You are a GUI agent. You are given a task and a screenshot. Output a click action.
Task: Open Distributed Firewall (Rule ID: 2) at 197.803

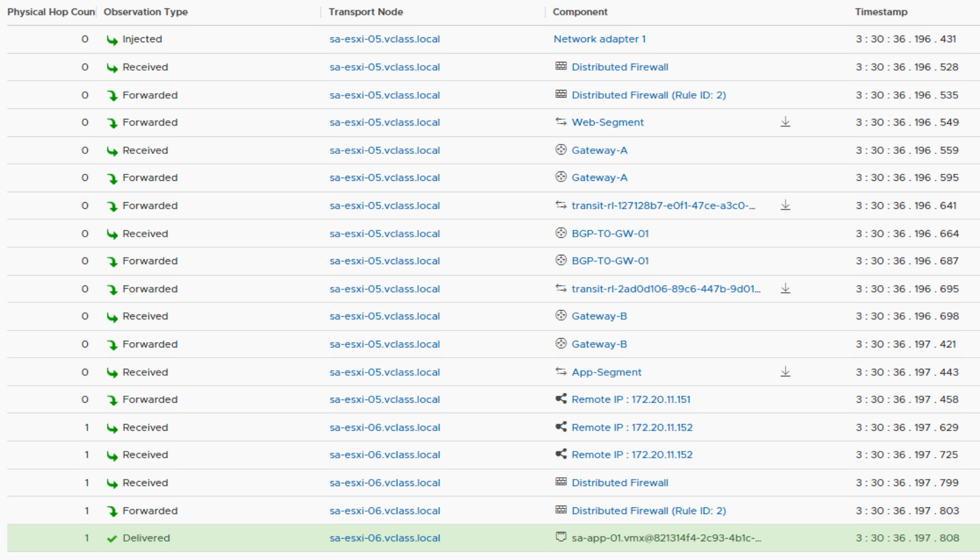point(649,511)
